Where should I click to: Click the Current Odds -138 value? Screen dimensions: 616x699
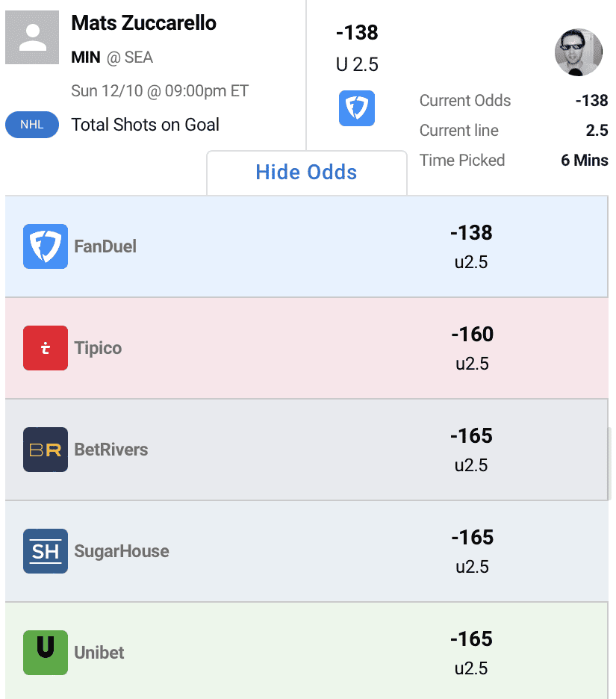point(591,101)
